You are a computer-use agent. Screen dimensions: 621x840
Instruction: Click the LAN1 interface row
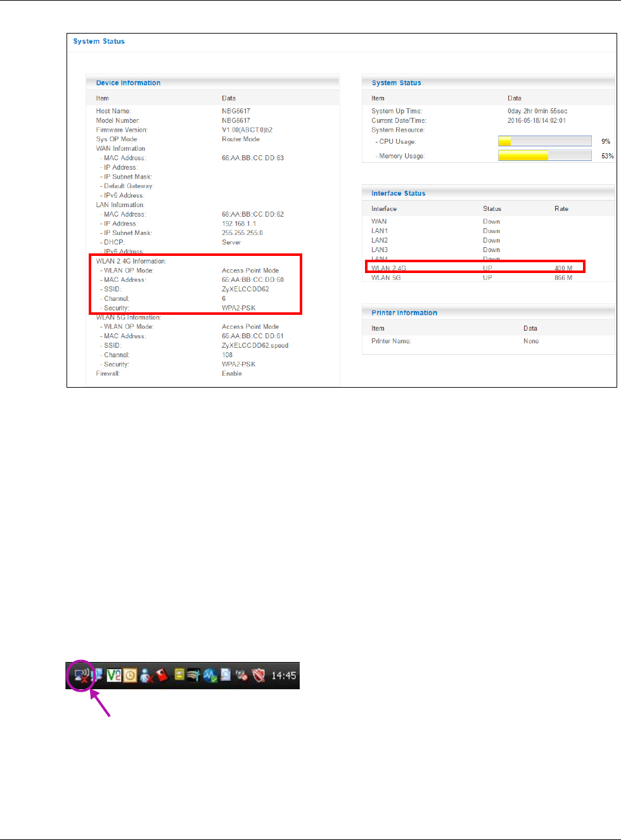[x=489, y=231]
